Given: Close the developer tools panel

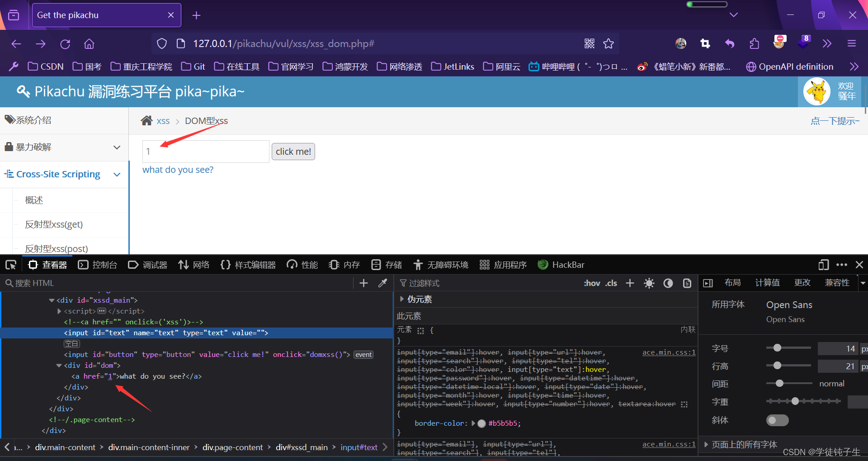Looking at the screenshot, I should [x=859, y=265].
